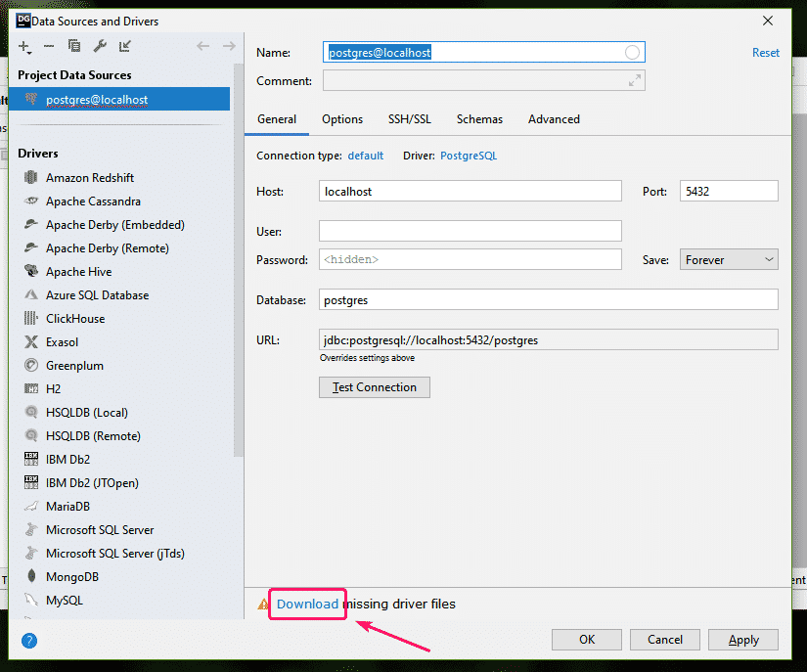
Task: Duplicate the data source via copy icon
Action: pyautogui.click(x=73, y=46)
